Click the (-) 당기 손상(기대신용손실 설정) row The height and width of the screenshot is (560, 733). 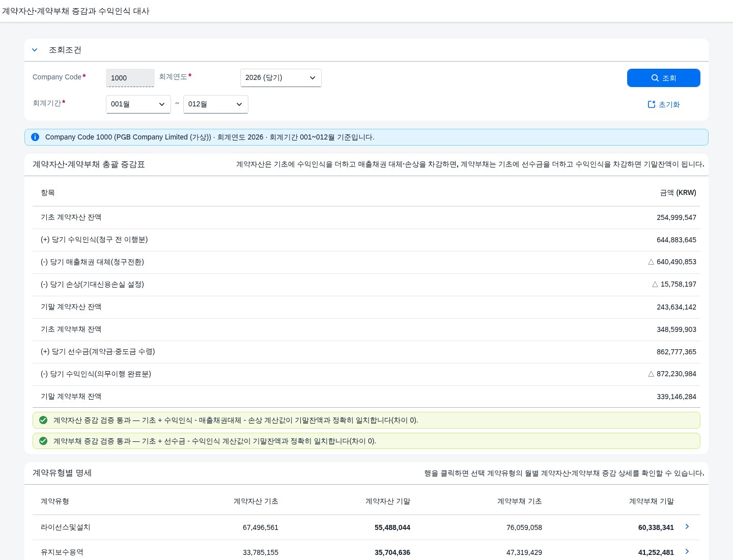(x=366, y=285)
